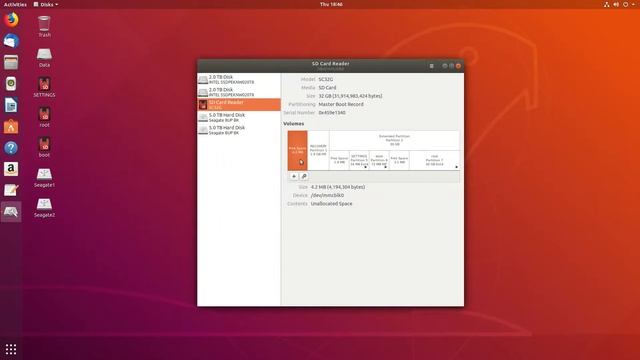Select the second 2.0 TB Disk entry
Viewport: 640px width, 360px height.
tap(239, 92)
